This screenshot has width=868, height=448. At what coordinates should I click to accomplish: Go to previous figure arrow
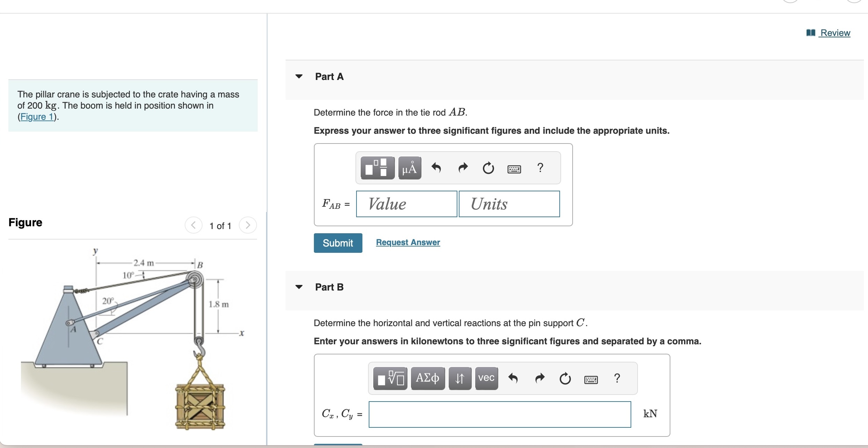193,225
